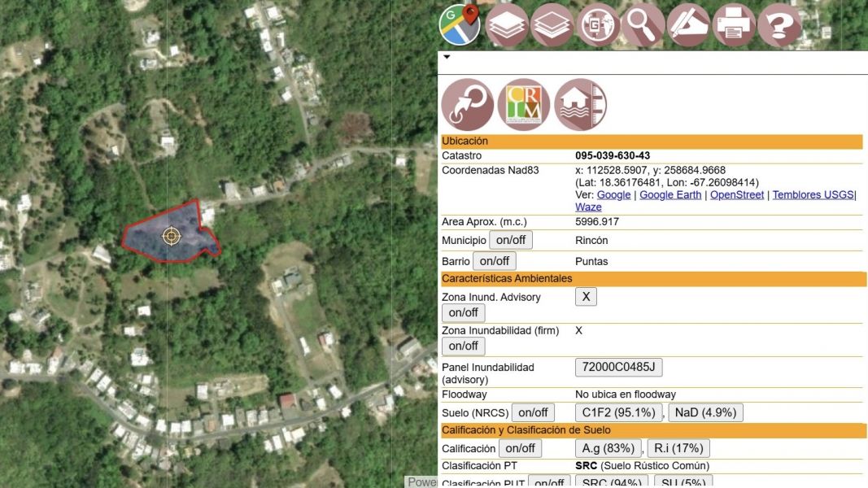Click the Puntas barrio value
Viewport: 868px width, 488px height.
tap(591, 262)
